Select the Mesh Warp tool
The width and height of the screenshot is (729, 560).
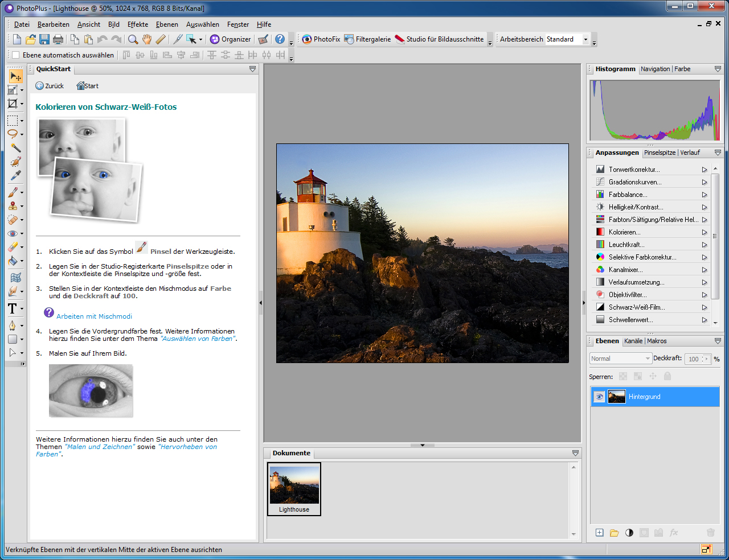(x=15, y=278)
